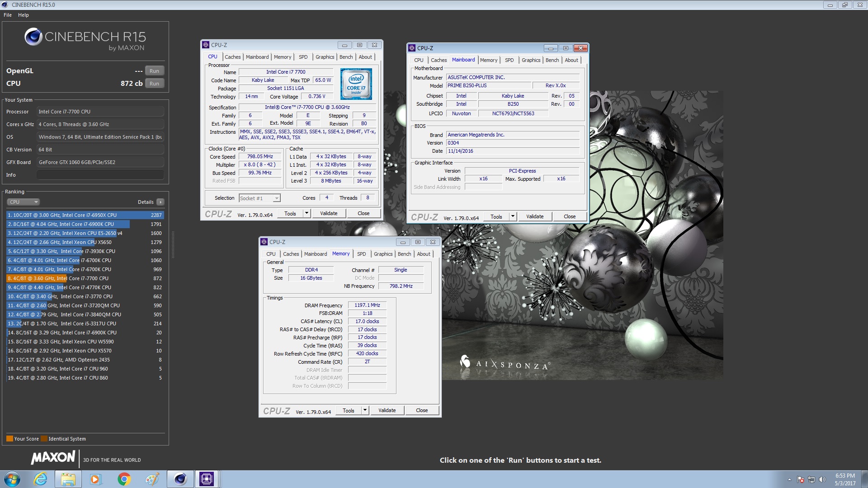Click GFX Board field GeForce GTX 1060

tap(100, 162)
